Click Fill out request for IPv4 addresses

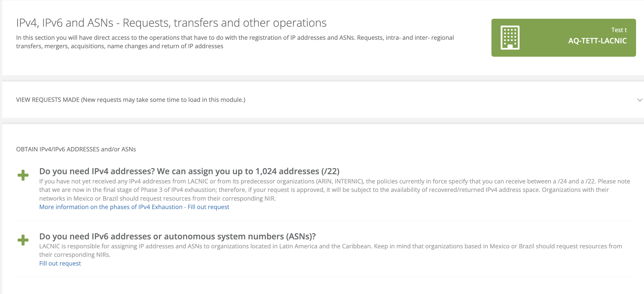pyautogui.click(x=208, y=207)
